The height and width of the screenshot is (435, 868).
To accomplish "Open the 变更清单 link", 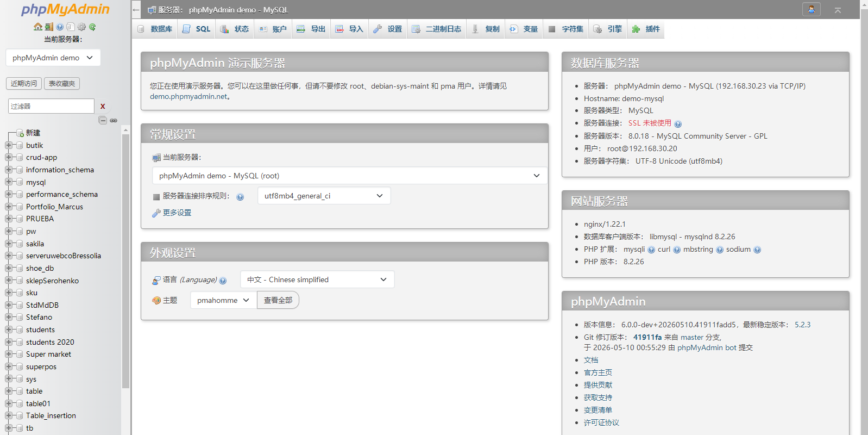I will click(x=598, y=410).
